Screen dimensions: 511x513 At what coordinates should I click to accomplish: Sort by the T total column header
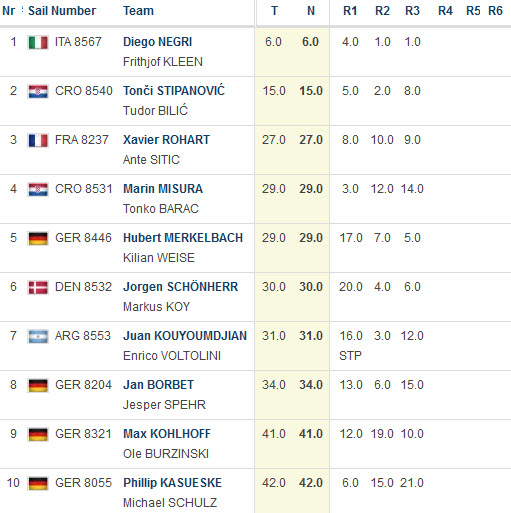[274, 11]
